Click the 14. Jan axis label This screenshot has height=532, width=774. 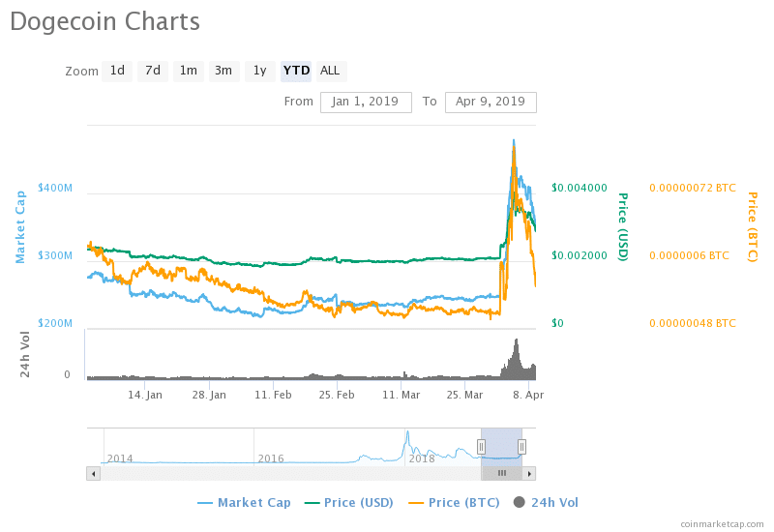(x=144, y=395)
